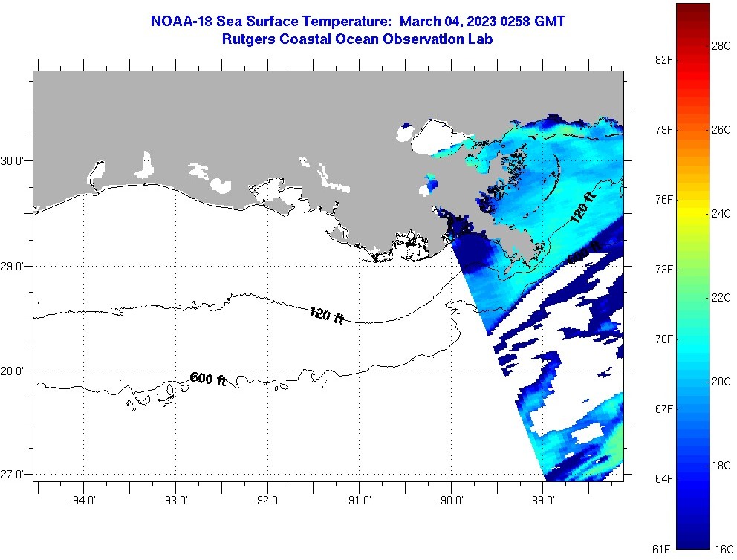This screenshot has height=560, width=737.
Task: Select the 70F scale label
Action: [x=663, y=339]
